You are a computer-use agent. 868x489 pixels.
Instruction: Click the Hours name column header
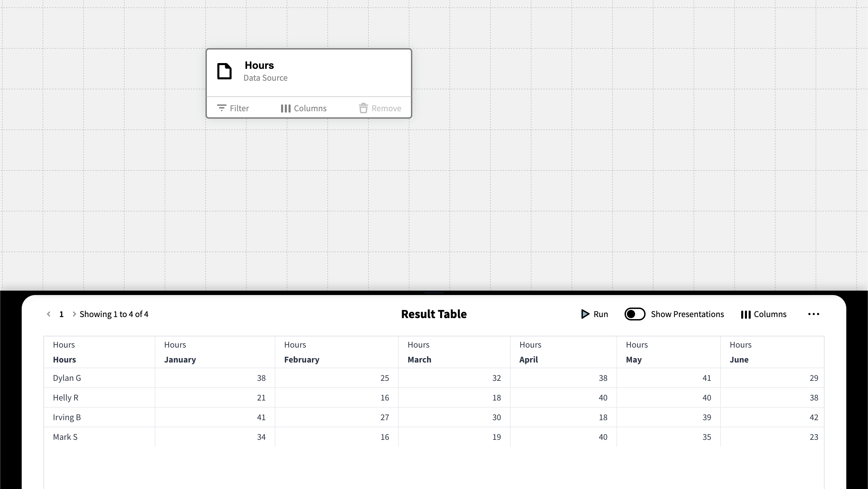(x=64, y=359)
